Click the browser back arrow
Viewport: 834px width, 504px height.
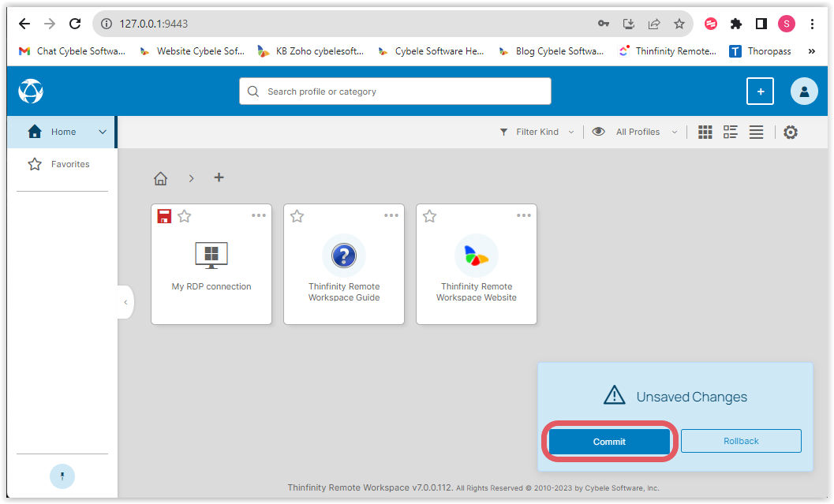[24, 24]
